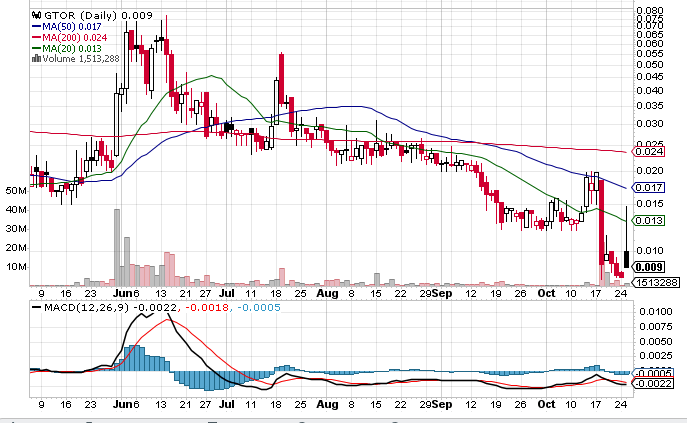Click the green 0.013 price tag on right axis
687x423 pixels.
coord(648,220)
